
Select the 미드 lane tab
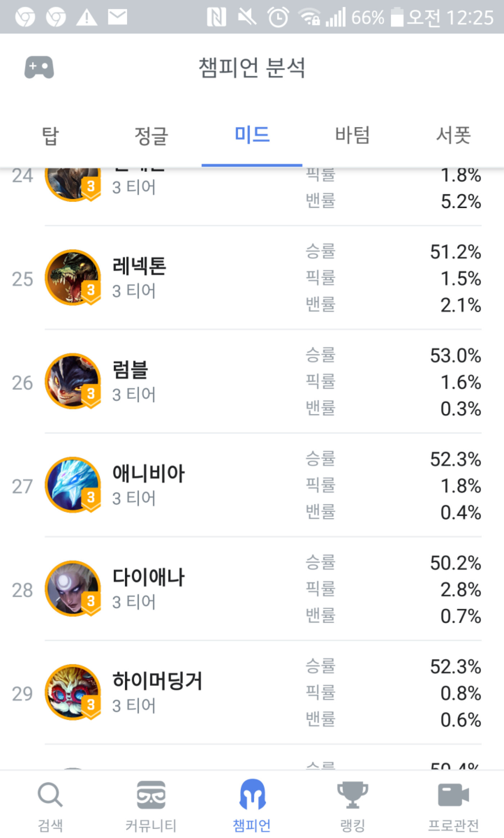pyautogui.click(x=252, y=135)
